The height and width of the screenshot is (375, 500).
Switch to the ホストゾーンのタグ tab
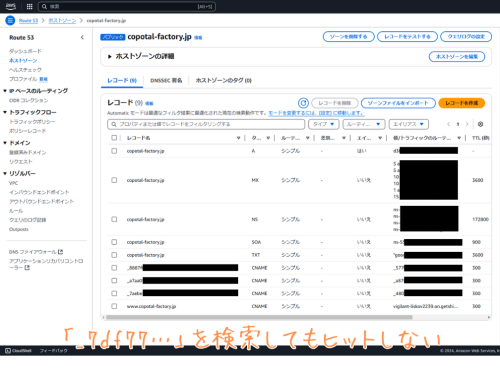[x=224, y=80]
